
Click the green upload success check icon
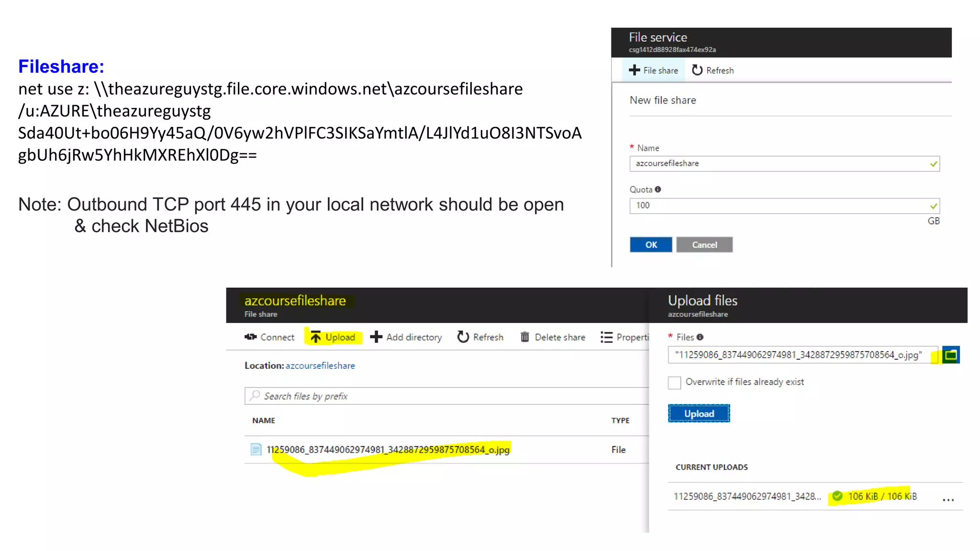837,496
